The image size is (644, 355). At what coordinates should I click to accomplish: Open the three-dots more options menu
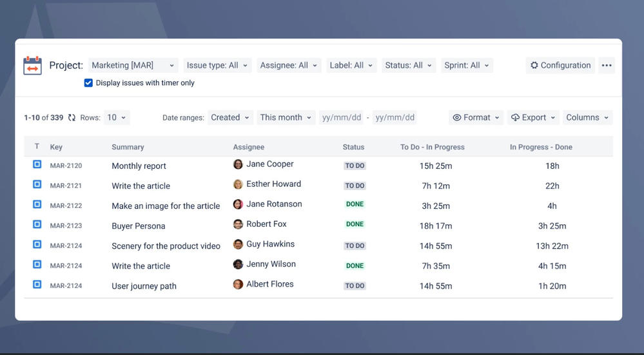pos(607,65)
